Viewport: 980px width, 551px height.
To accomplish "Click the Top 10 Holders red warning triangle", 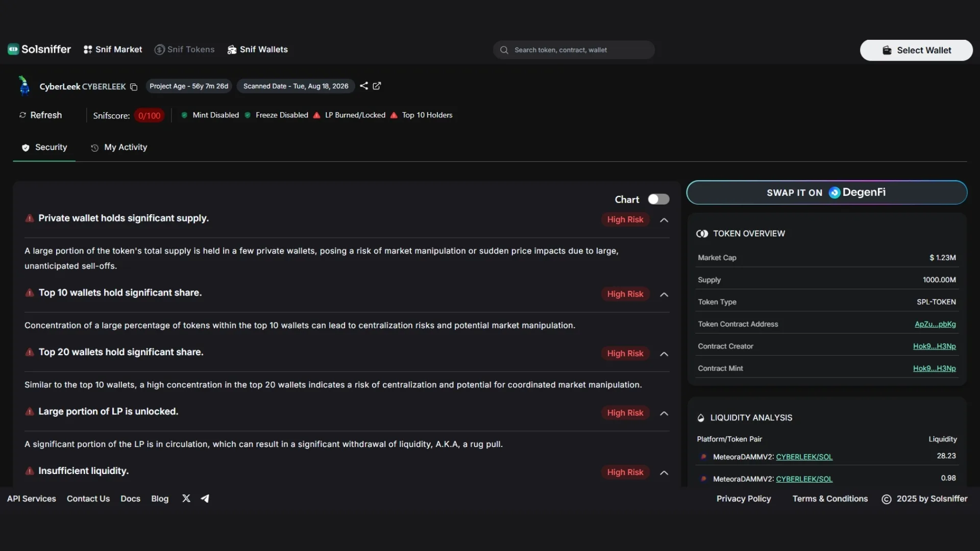I will (x=394, y=115).
